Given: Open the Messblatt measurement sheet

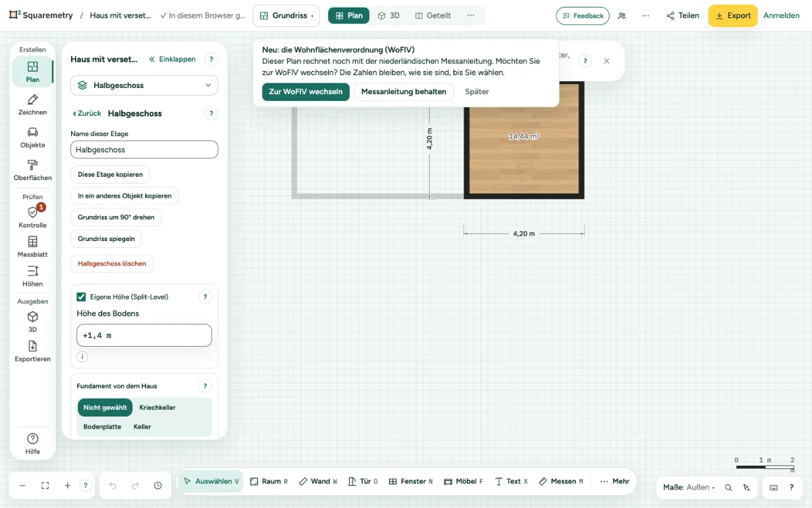Looking at the screenshot, I should (x=32, y=247).
